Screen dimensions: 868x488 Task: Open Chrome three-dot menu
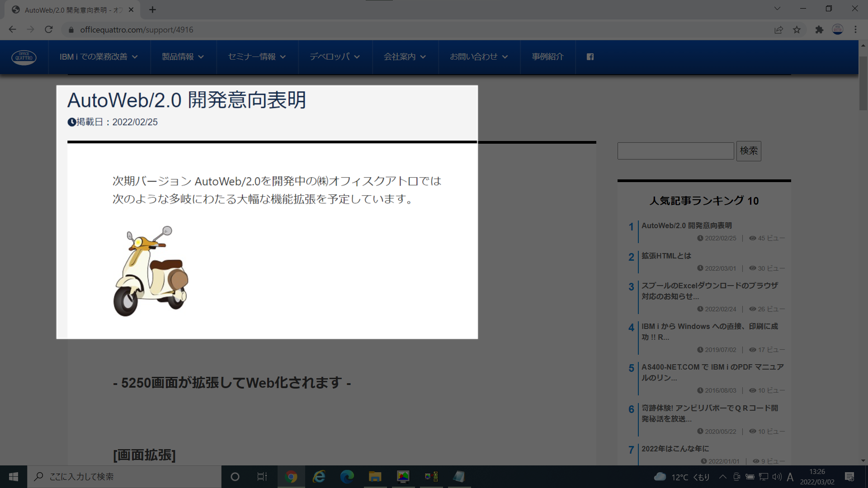(x=855, y=30)
